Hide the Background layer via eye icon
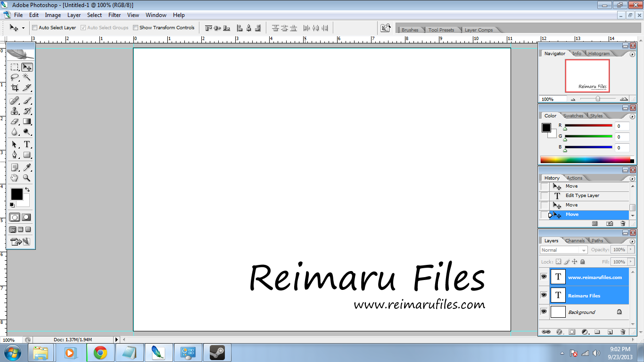Viewport: 644px width, 362px height. [x=544, y=312]
